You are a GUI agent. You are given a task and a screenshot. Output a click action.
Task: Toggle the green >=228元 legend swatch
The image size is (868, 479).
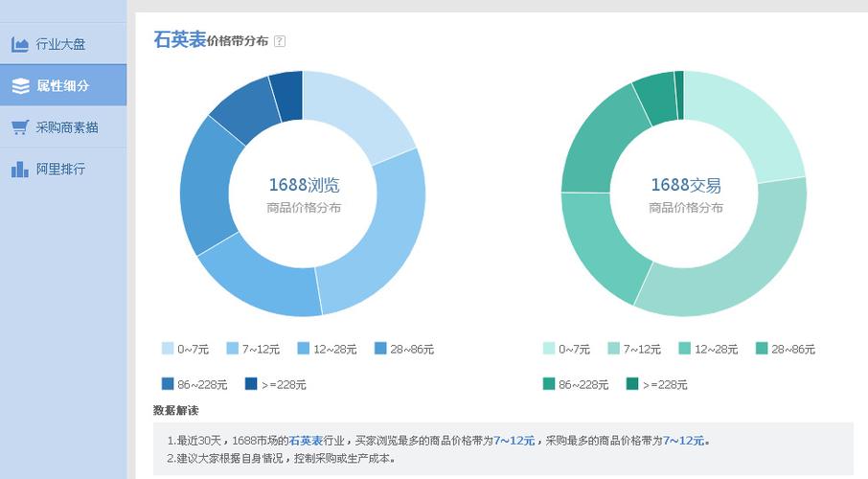click(632, 384)
